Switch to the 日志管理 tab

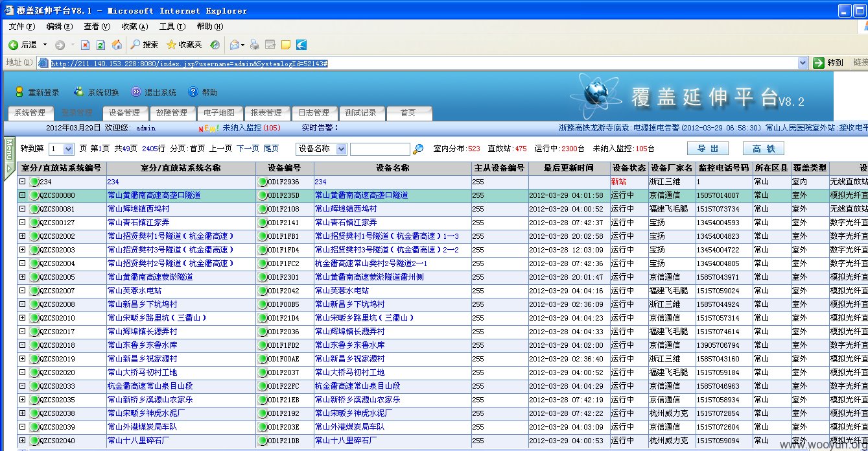pyautogui.click(x=314, y=113)
